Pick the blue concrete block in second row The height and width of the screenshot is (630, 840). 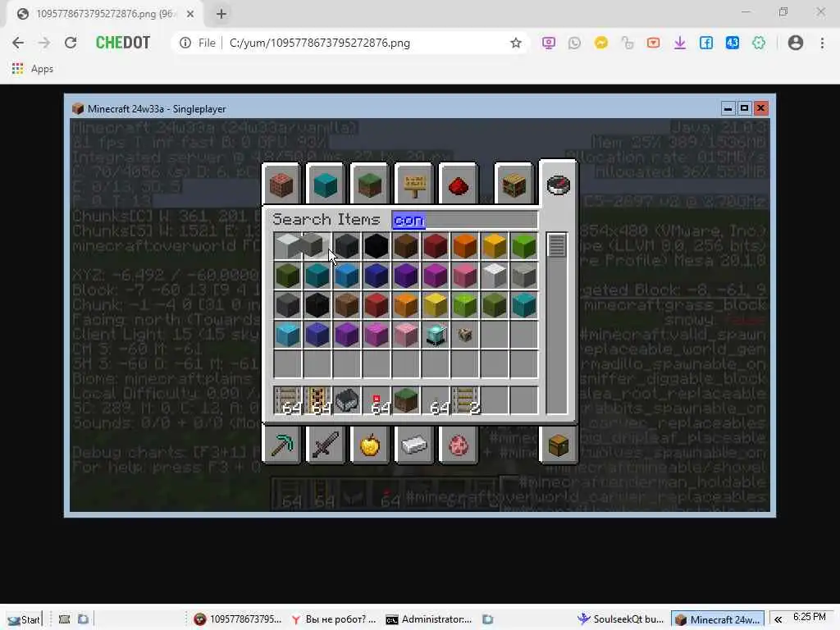tap(376, 276)
